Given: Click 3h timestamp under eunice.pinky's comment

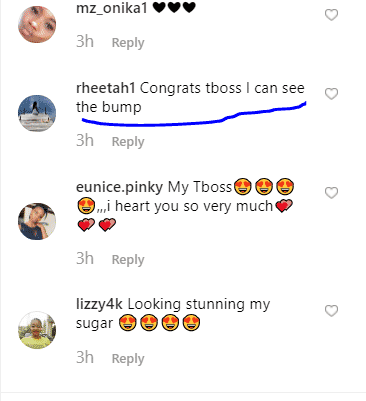Looking at the screenshot, I should coord(85,259).
